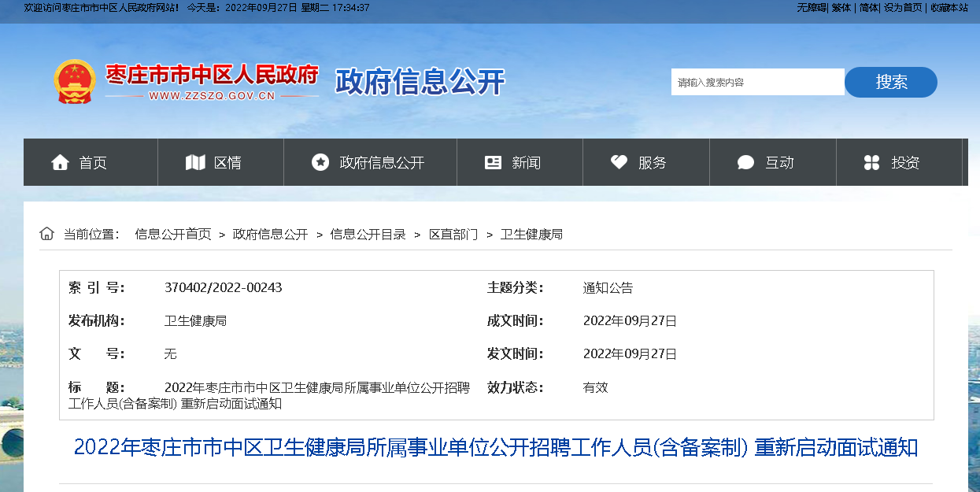Click the star icon beside 政府信息公开
The height and width of the screenshot is (492, 980).
point(320,162)
